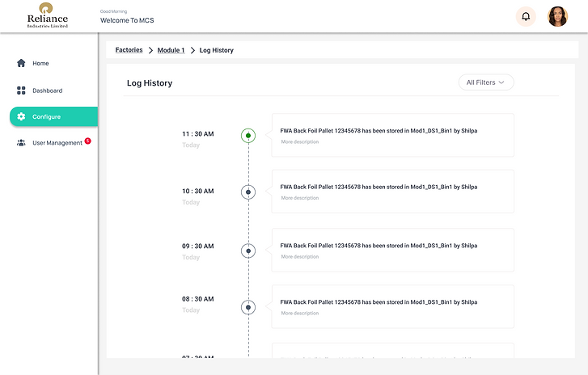Click the Configure gear icon
The width and height of the screenshot is (588, 375).
(21, 116)
